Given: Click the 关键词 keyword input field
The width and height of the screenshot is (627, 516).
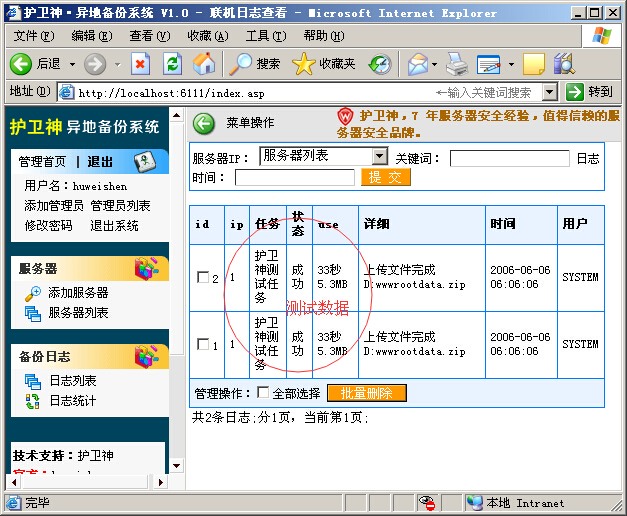Looking at the screenshot, I should click(509, 158).
